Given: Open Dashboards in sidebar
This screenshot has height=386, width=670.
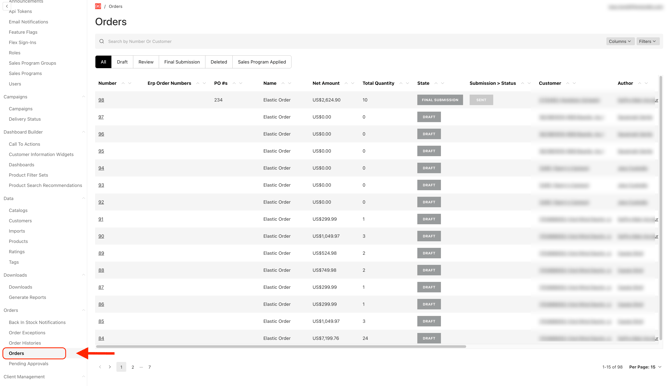Looking at the screenshot, I should click(x=21, y=165).
